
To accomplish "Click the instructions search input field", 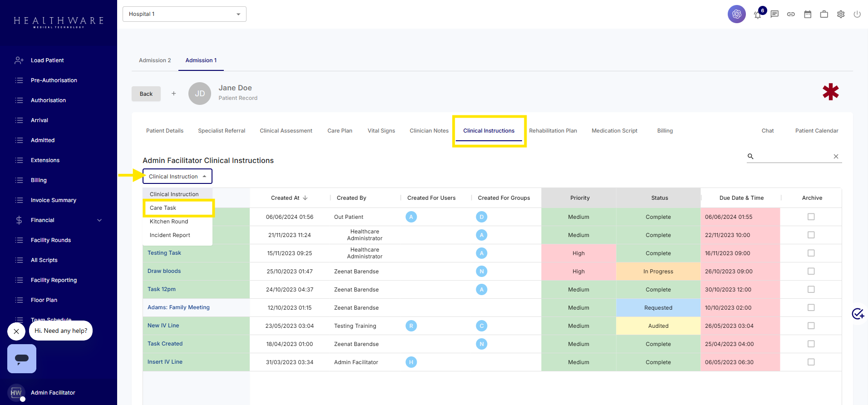I will click(x=794, y=156).
